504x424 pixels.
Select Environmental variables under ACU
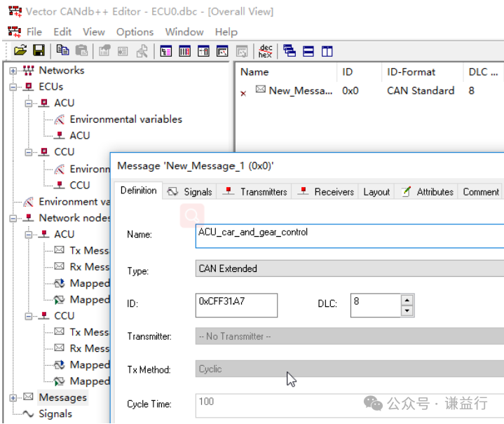click(x=125, y=119)
